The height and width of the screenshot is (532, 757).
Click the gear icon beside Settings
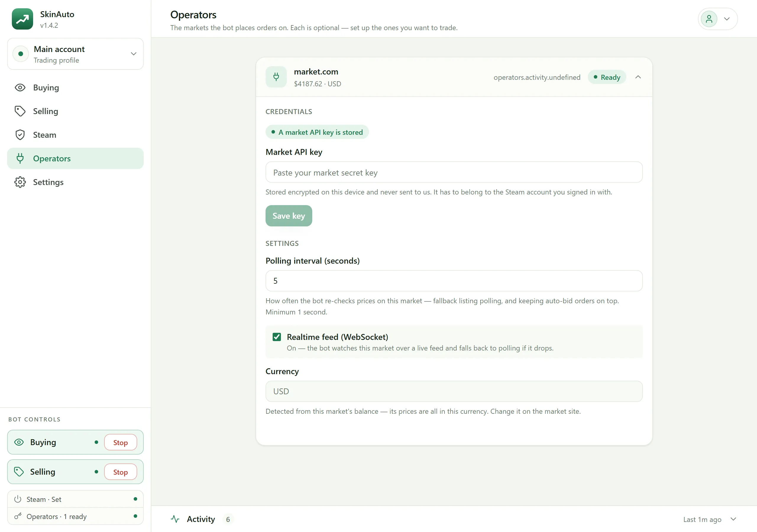pyautogui.click(x=20, y=182)
